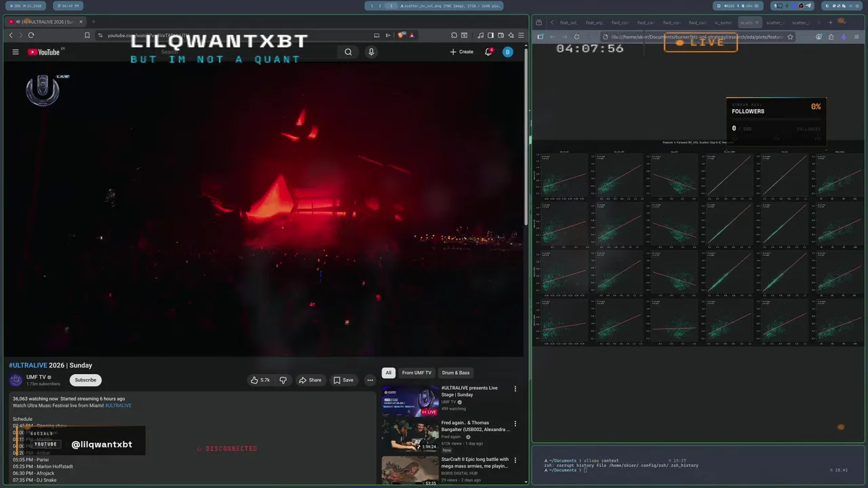Save the ULTRALIVE video to a playlist
This screenshot has width=868, height=488.
(343, 380)
